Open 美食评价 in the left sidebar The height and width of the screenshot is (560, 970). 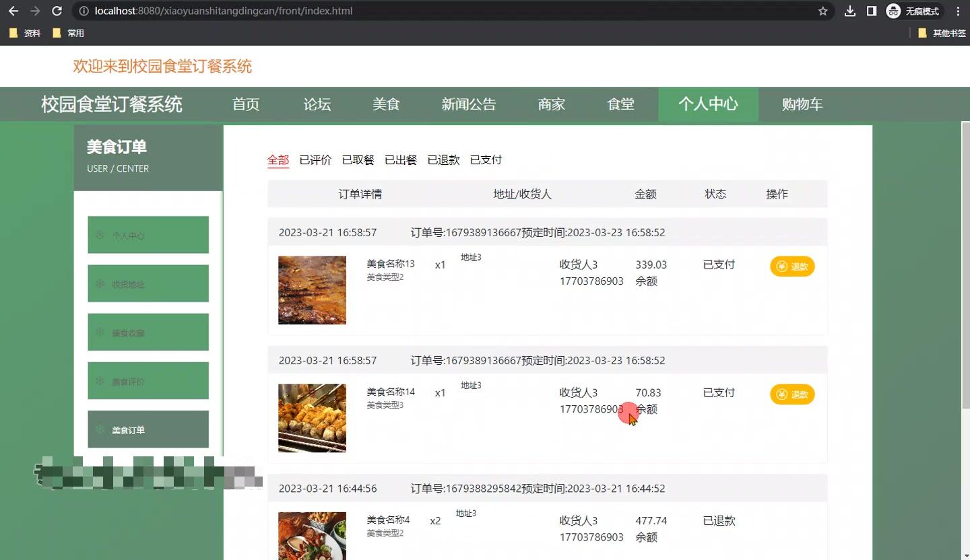[148, 381]
